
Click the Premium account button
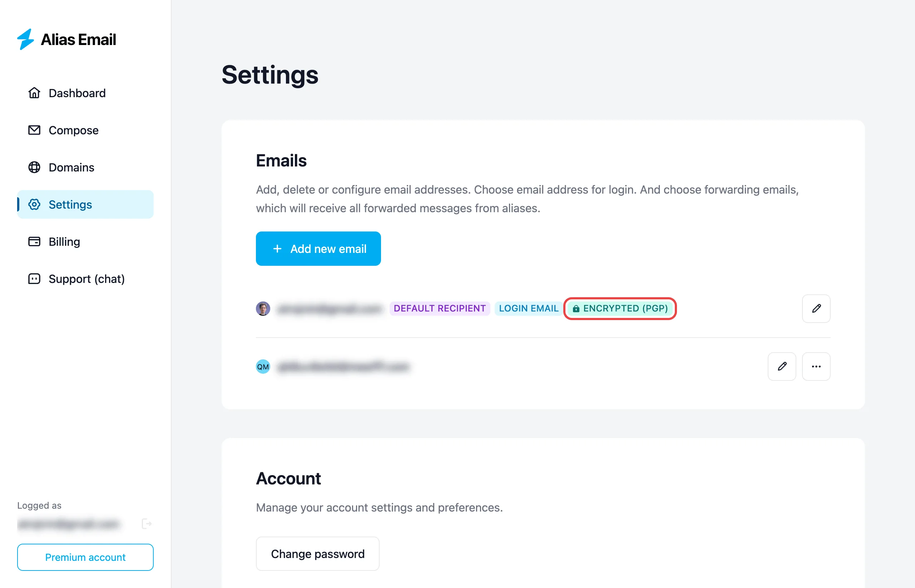pyautogui.click(x=85, y=557)
